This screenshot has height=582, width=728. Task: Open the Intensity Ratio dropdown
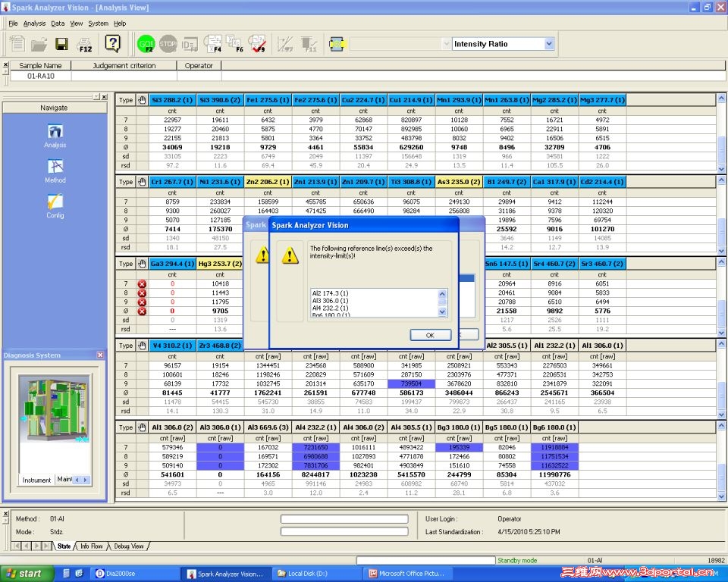point(549,44)
